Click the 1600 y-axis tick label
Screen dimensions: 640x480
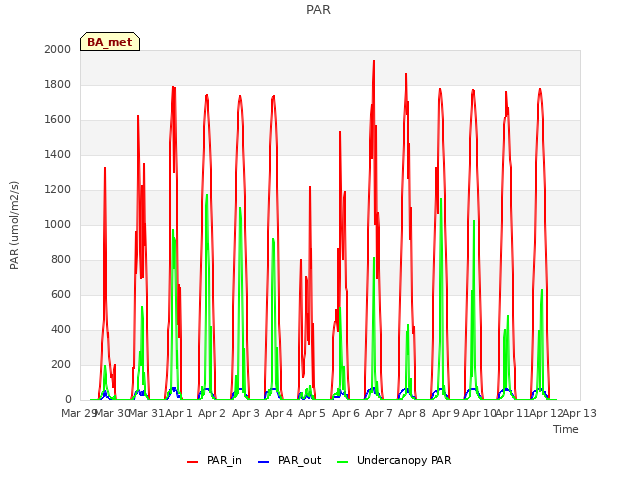tap(58, 120)
